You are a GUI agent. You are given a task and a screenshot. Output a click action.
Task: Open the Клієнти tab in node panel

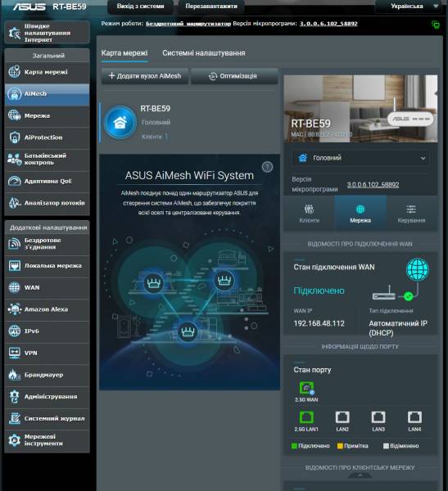click(x=309, y=214)
